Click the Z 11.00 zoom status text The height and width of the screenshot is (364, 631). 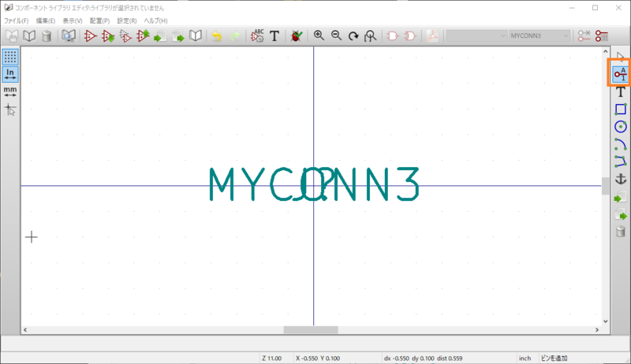tap(271, 358)
